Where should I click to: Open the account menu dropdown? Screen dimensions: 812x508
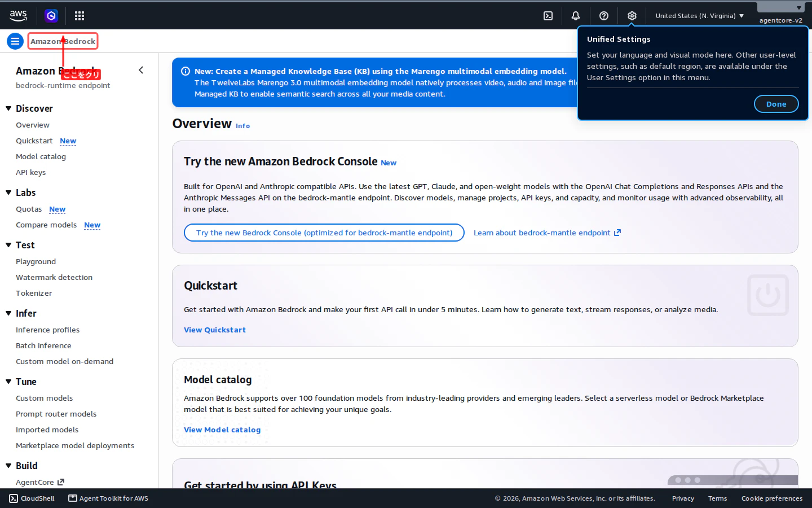pos(780,14)
